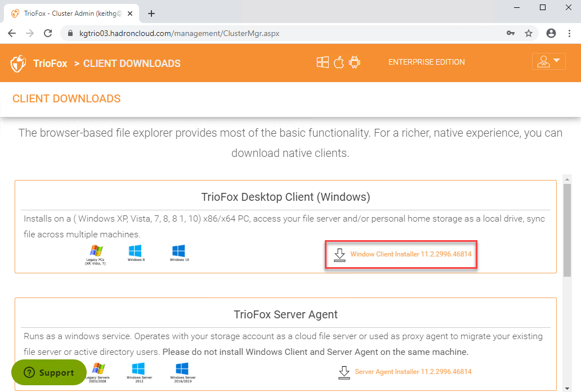Click the TrioFox Desktop Client (Windows) heading
This screenshot has width=581, height=392.
click(x=285, y=197)
